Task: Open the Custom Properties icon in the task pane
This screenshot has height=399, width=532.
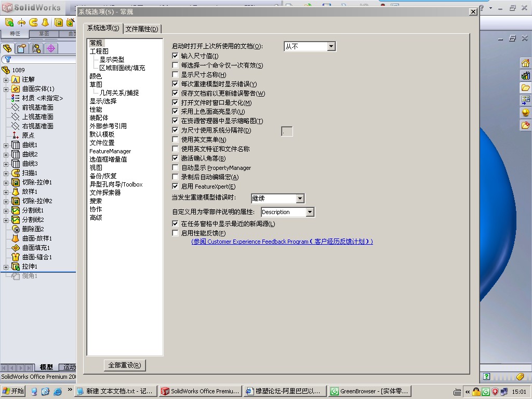Action: [525, 125]
